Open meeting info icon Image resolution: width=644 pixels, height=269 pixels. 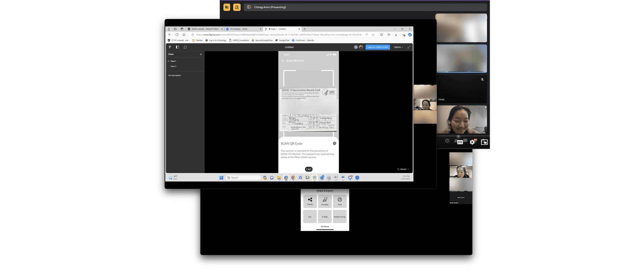[447, 141]
